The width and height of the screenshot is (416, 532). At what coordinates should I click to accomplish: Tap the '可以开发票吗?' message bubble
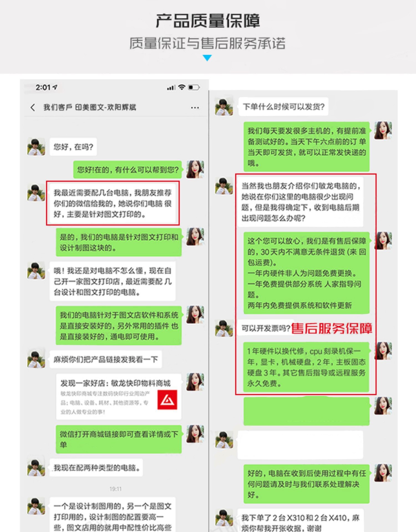[265, 328]
